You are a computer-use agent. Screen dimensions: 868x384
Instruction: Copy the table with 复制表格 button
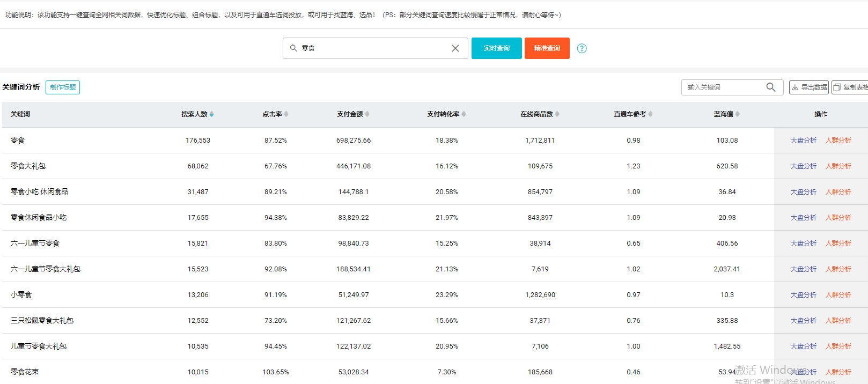(x=851, y=87)
